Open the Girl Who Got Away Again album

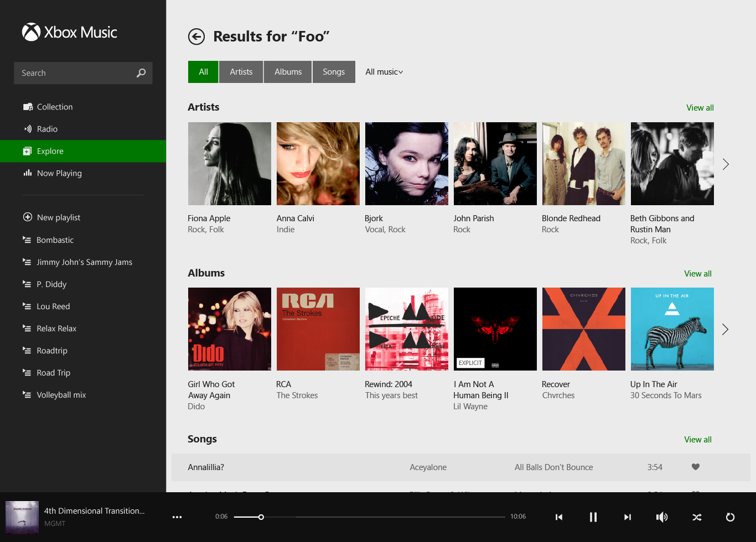click(230, 329)
